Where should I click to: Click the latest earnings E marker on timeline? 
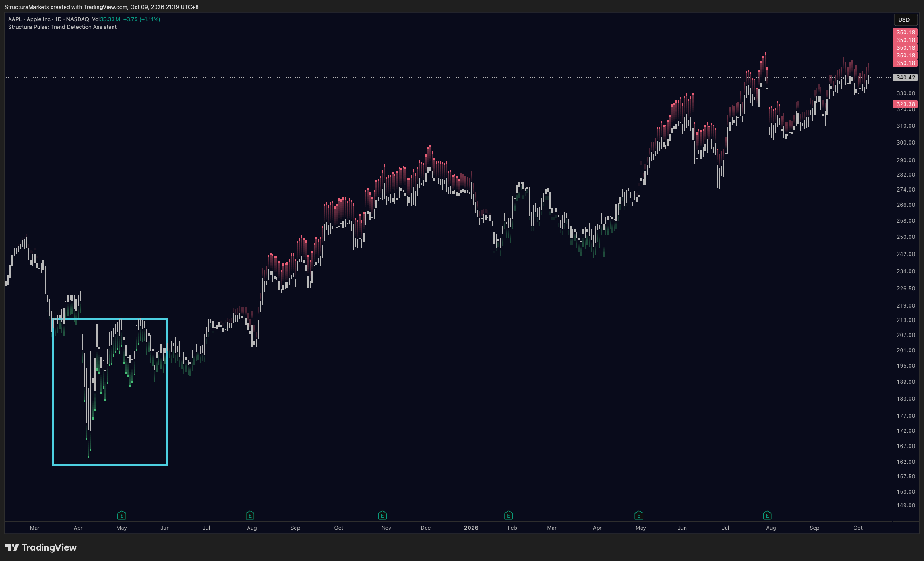767,515
